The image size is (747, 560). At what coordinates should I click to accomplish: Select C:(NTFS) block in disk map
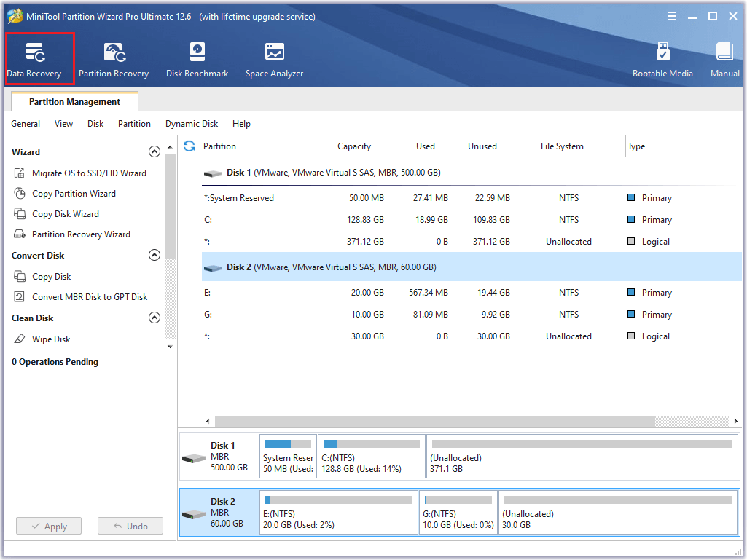tap(371, 456)
